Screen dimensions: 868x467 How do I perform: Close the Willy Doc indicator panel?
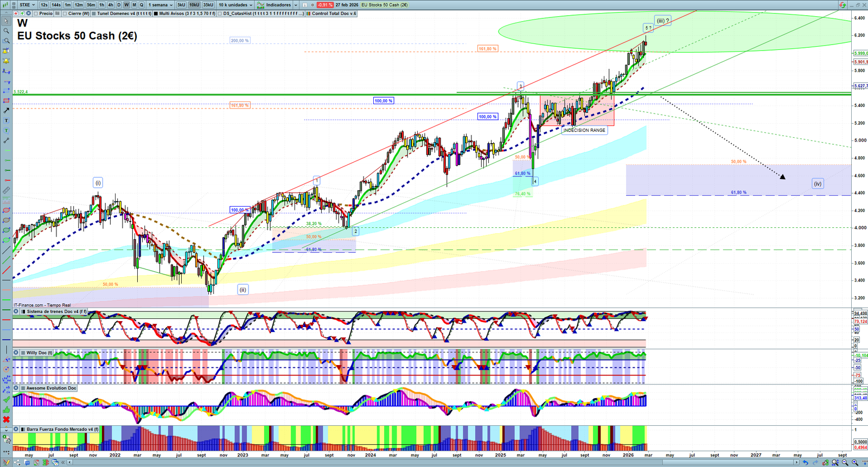[16, 353]
